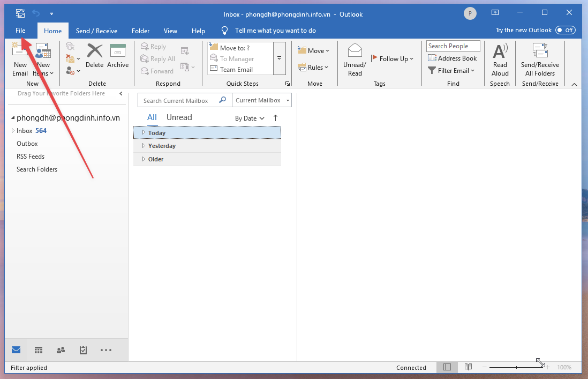Click the Undo quick access icon
The image size is (588, 379).
36,13
